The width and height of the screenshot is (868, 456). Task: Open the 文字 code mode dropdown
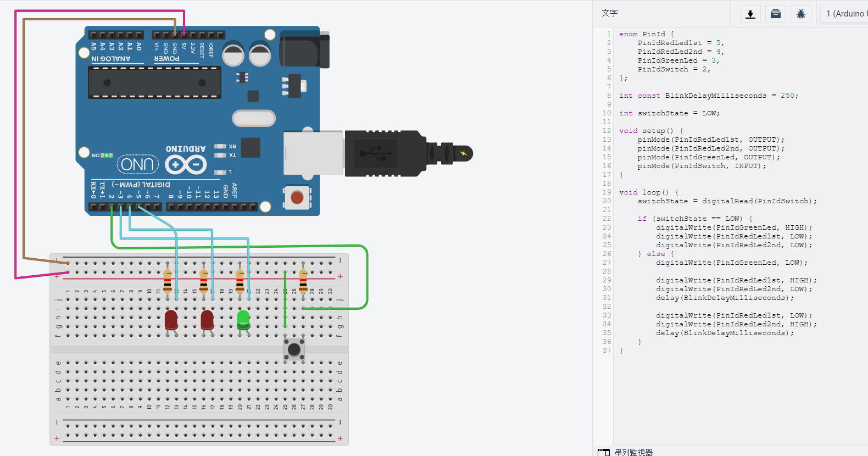point(610,13)
